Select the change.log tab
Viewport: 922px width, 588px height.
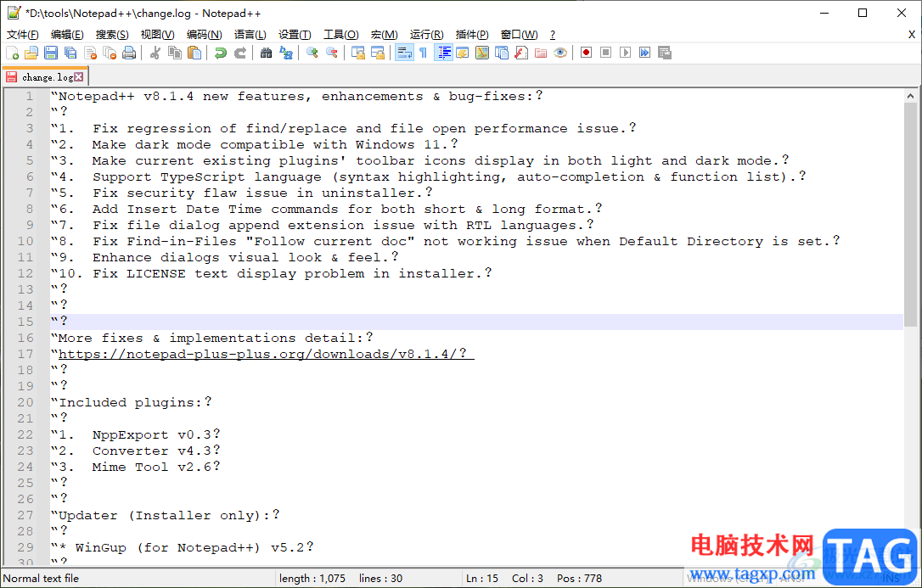(45, 77)
